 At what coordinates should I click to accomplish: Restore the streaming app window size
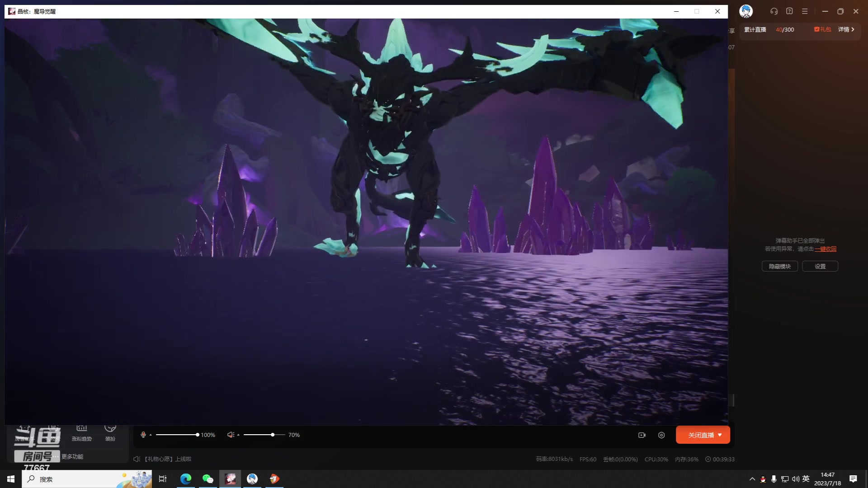(840, 11)
